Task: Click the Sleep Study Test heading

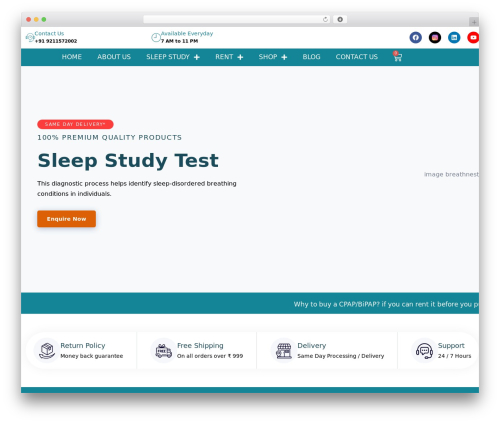Action: (x=128, y=160)
